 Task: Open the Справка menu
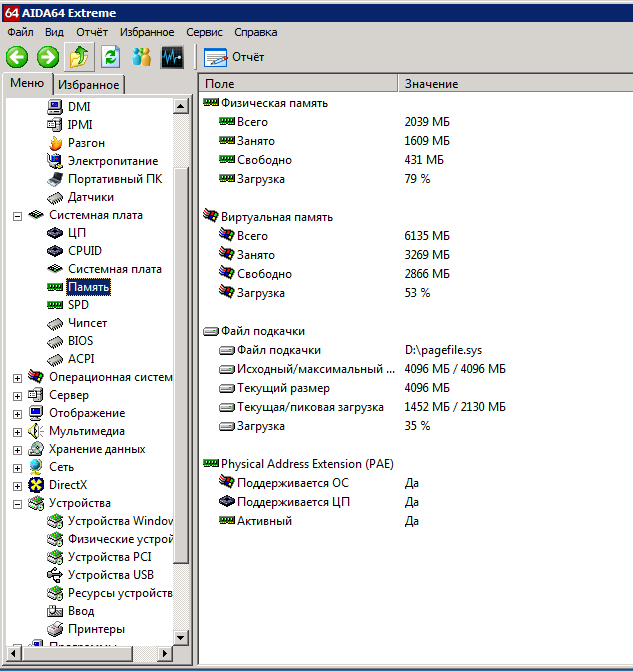pos(256,32)
